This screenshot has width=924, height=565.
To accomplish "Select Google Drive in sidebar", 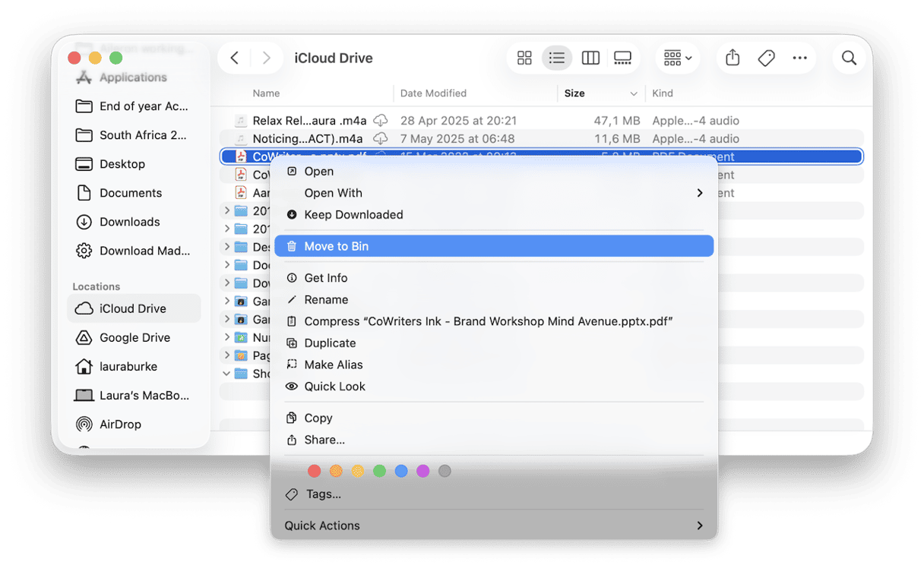I will tap(134, 337).
